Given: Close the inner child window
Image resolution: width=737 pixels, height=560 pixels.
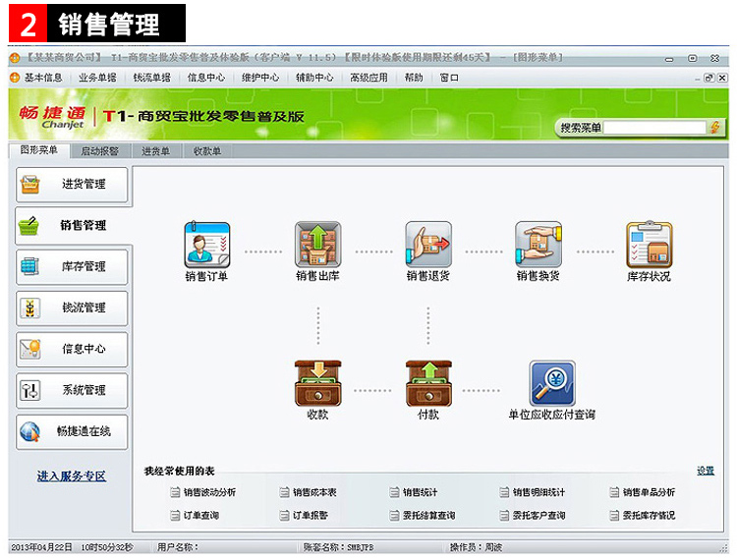Looking at the screenshot, I should (x=722, y=78).
